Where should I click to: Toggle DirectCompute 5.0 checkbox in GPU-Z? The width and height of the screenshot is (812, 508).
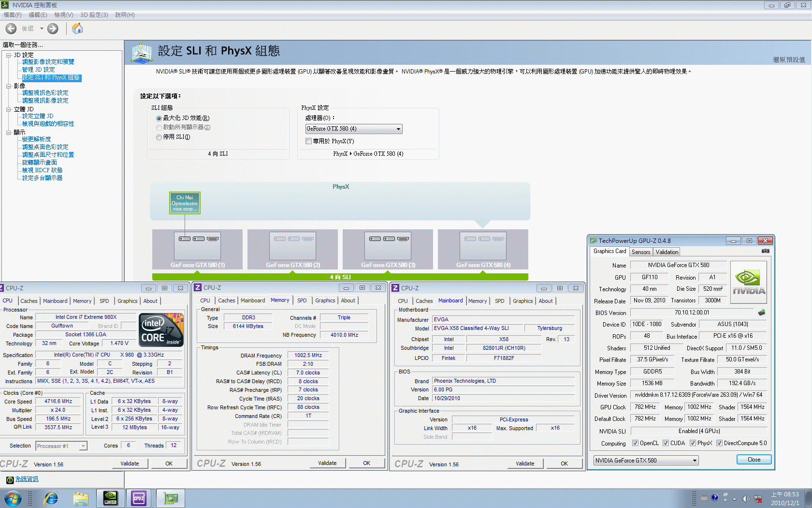click(x=719, y=443)
